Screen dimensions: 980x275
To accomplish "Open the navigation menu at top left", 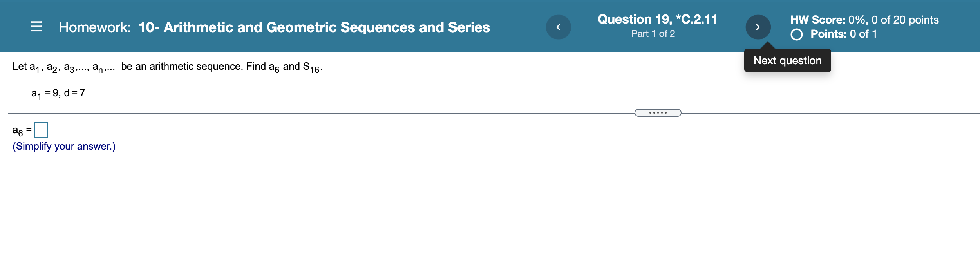I will [36, 27].
